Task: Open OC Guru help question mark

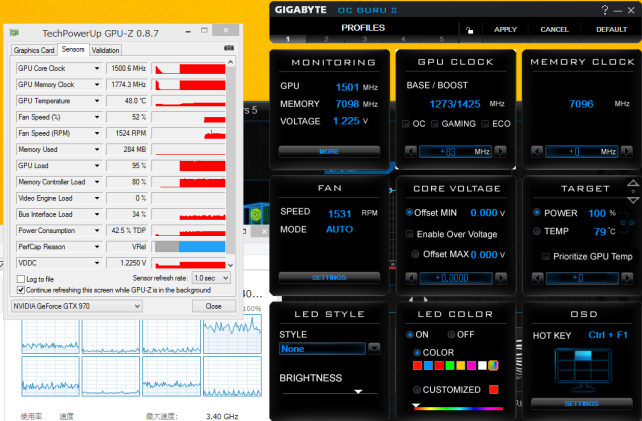Action: (605, 10)
